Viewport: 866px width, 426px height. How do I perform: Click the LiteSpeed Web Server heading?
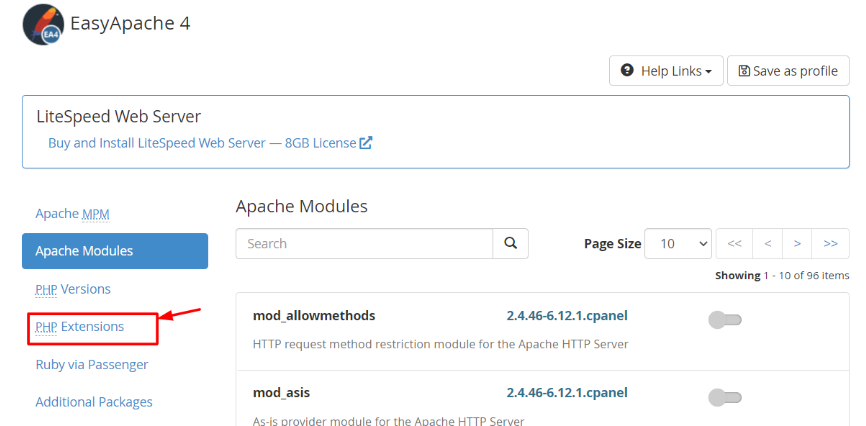tap(119, 117)
